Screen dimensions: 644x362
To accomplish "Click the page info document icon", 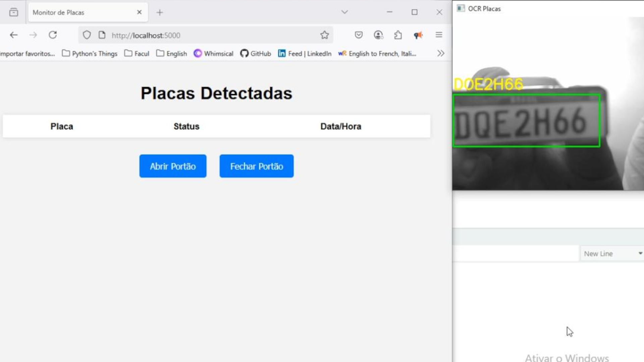I will point(102,35).
